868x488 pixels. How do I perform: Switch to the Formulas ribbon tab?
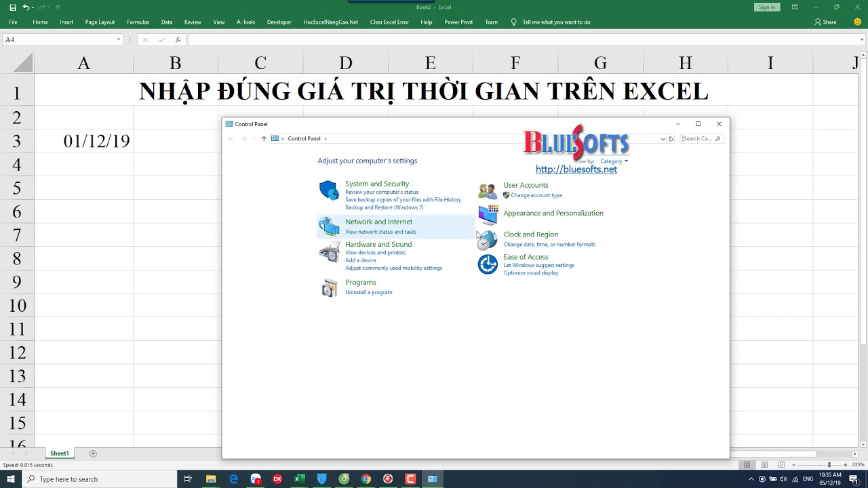138,22
